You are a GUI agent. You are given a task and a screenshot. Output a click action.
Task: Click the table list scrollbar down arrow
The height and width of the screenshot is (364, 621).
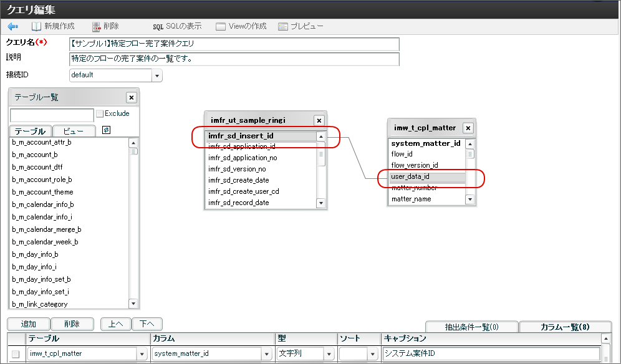point(133,304)
